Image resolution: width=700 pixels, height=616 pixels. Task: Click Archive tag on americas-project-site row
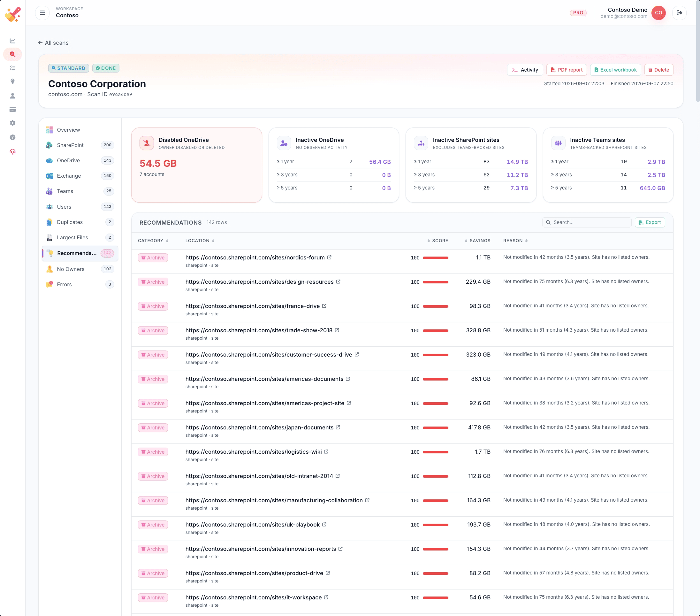tap(153, 404)
